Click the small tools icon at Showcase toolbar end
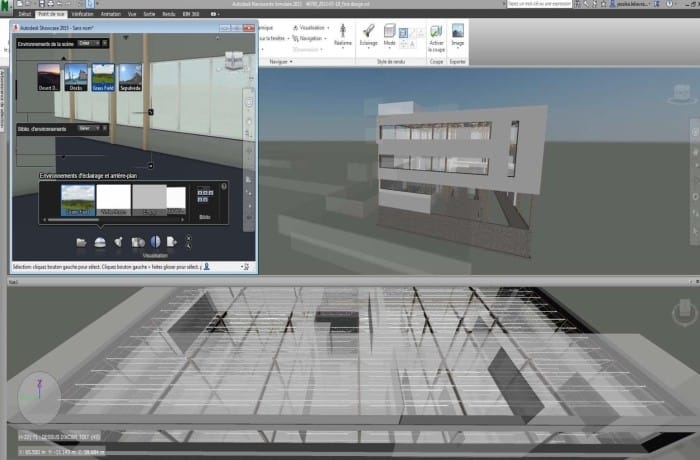 (x=188, y=242)
